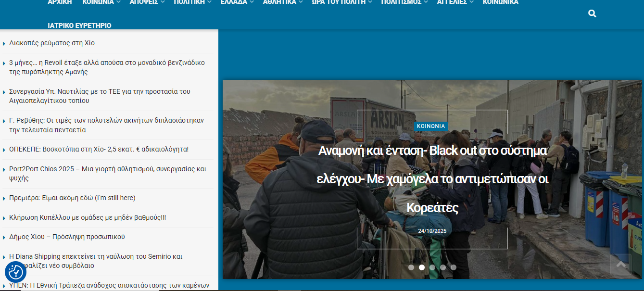This screenshot has height=291, width=644.
Task: Click the arrow bullet beside Διακοπές ρεύματος στη Χίο
Action: 4,43
